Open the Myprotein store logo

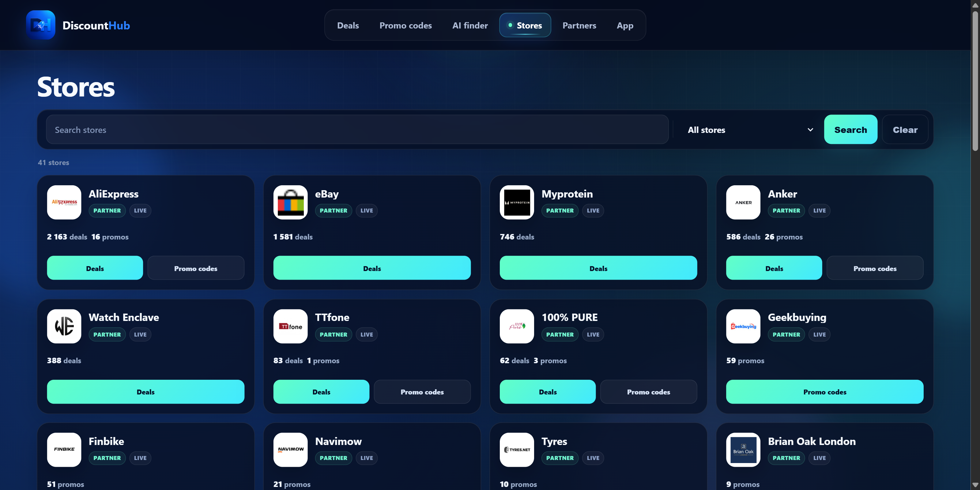click(x=517, y=202)
